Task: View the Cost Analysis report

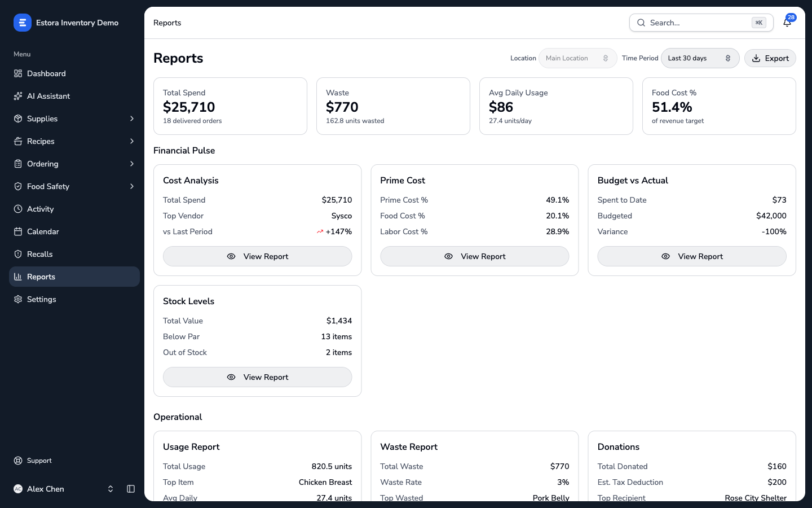Action: [257, 256]
